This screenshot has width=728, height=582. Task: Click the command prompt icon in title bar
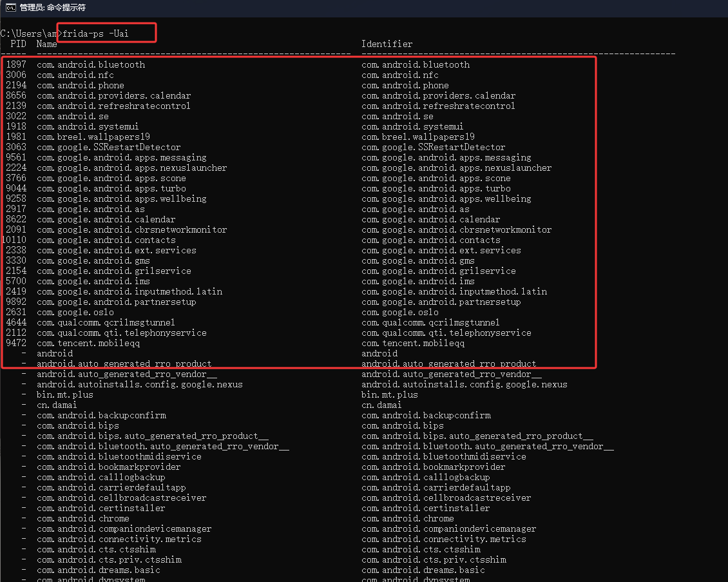(11, 8)
